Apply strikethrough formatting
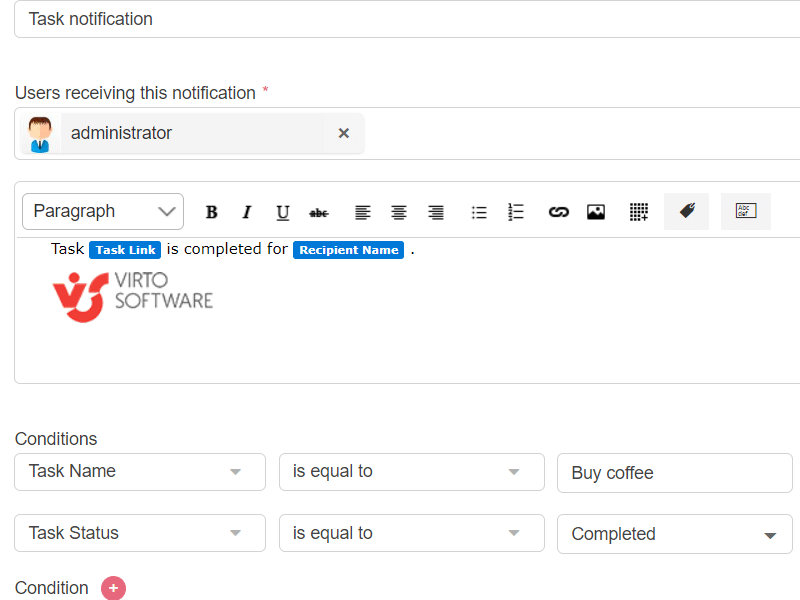 319,213
